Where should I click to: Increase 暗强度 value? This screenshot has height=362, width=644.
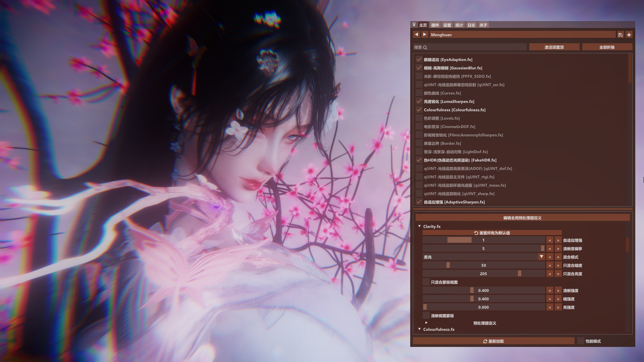[558, 299]
